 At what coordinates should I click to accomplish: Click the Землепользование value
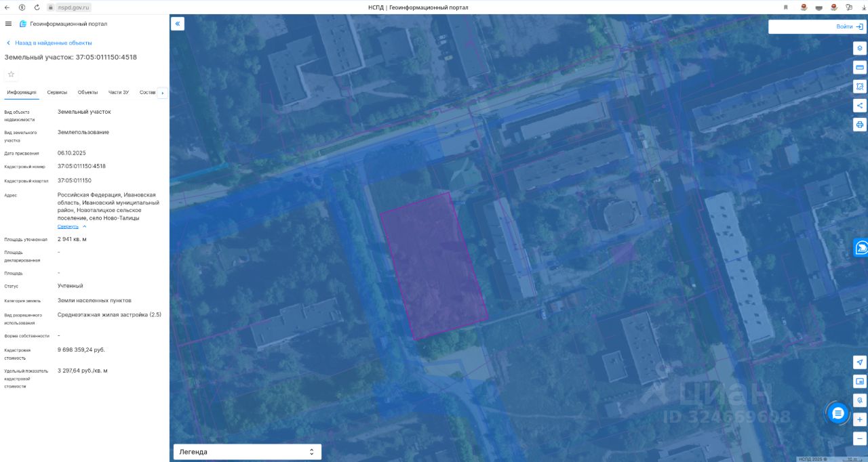coord(83,132)
